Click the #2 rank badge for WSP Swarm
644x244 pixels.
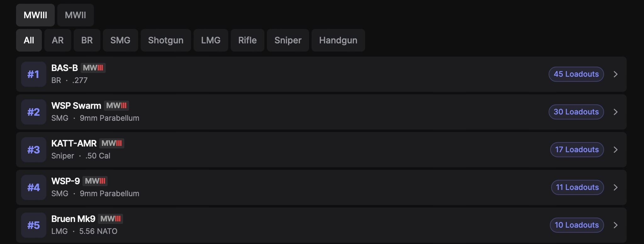33,112
